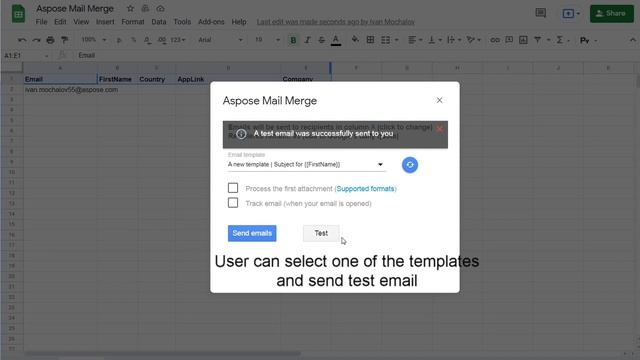Open the cell borders tool
The image size is (640, 360).
[370, 40]
